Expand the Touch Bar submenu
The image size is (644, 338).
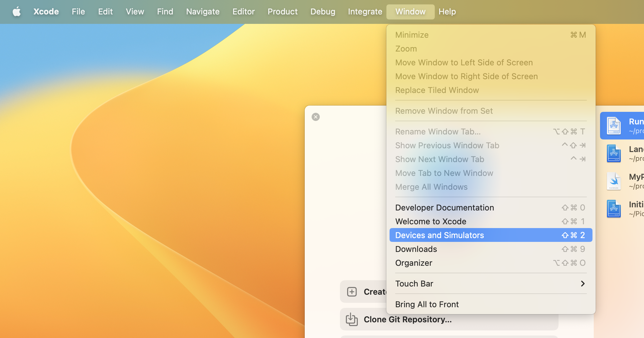[x=414, y=283]
